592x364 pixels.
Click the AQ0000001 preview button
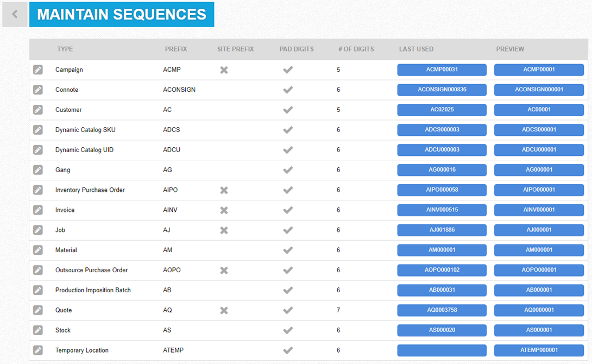[539, 310]
